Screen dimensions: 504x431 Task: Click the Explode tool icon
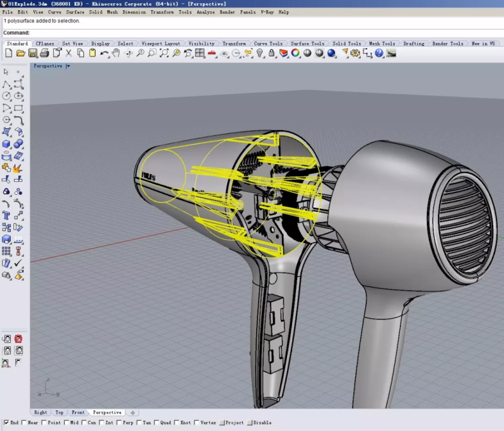pos(18,168)
